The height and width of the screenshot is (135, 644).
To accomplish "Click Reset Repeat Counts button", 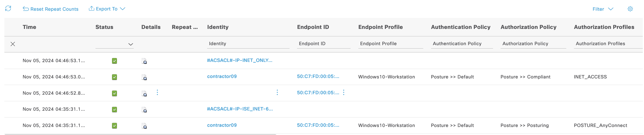I will click(51, 9).
